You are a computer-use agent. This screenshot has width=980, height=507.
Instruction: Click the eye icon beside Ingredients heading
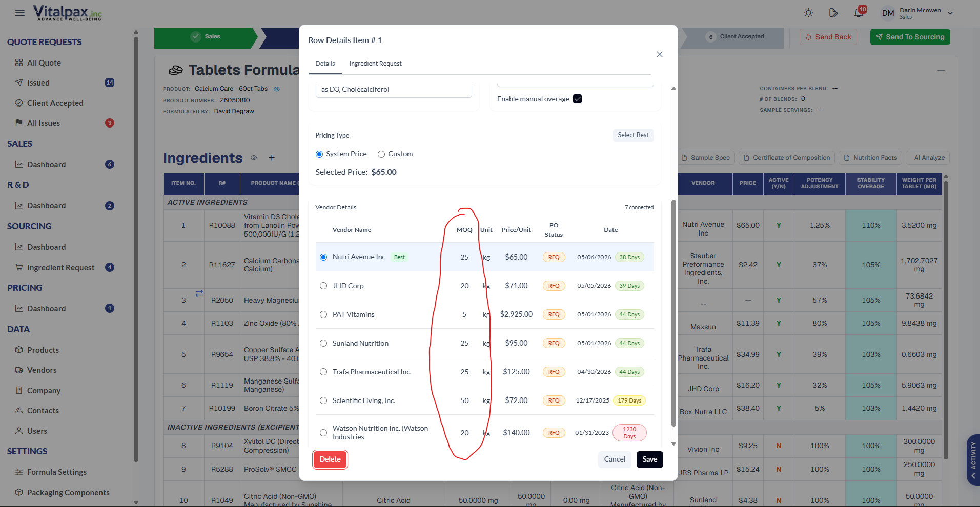point(254,158)
